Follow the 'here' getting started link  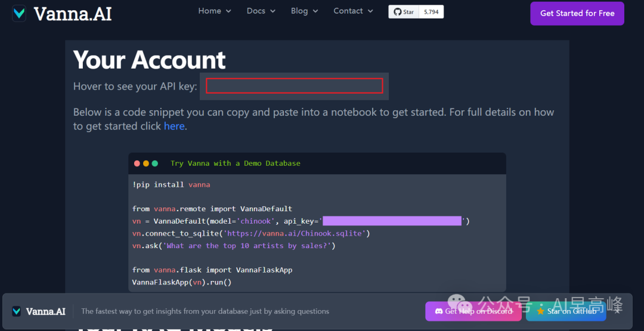coord(174,126)
